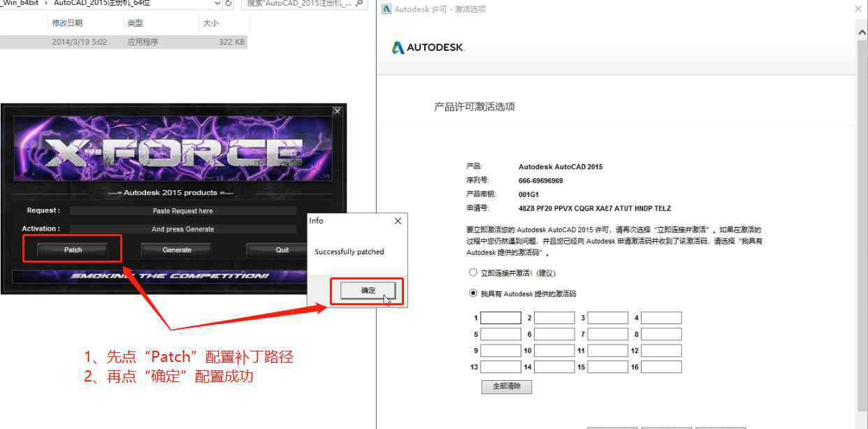Close the Info dialog with X

tap(398, 221)
